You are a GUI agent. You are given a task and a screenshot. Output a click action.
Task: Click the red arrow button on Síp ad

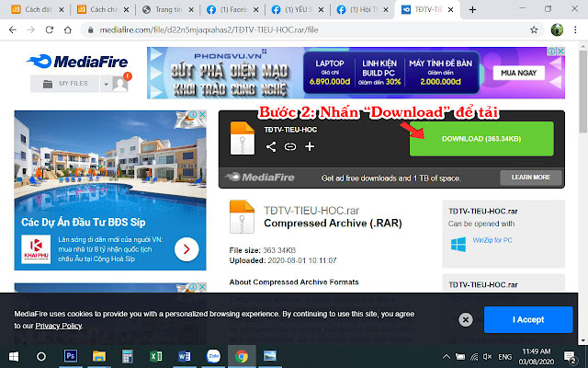187,249
